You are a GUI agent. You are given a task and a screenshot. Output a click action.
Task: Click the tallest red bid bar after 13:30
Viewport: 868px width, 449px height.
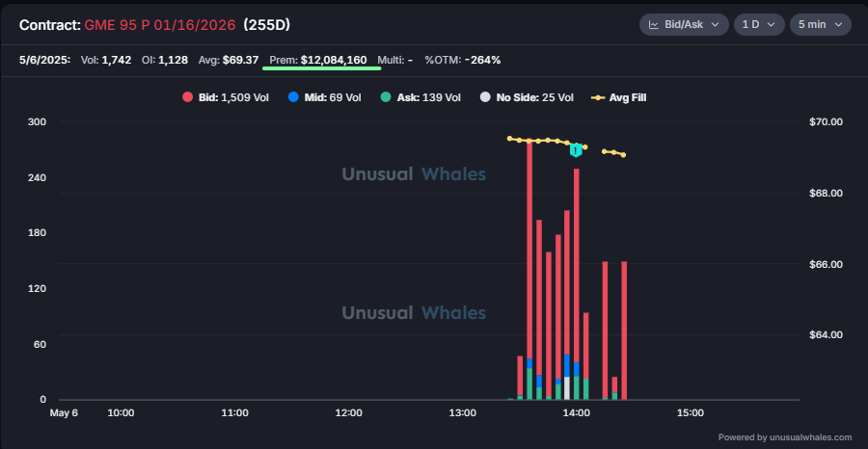tap(529, 249)
